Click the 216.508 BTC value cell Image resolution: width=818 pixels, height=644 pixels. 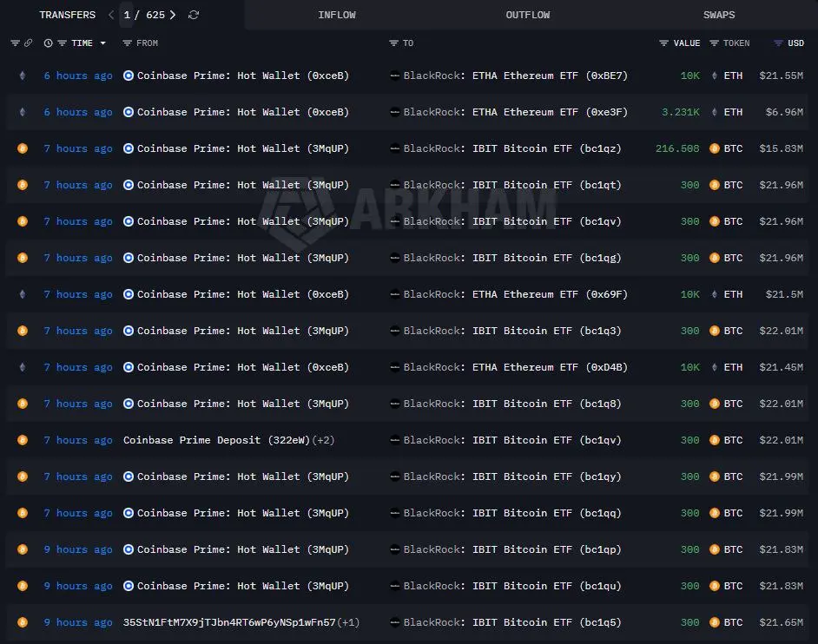[x=677, y=148]
